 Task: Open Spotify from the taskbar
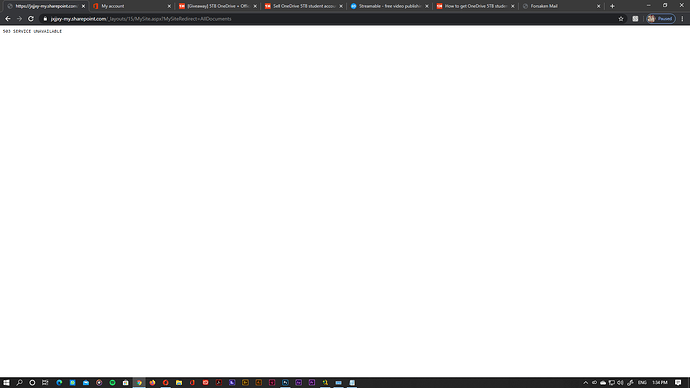[112, 383]
